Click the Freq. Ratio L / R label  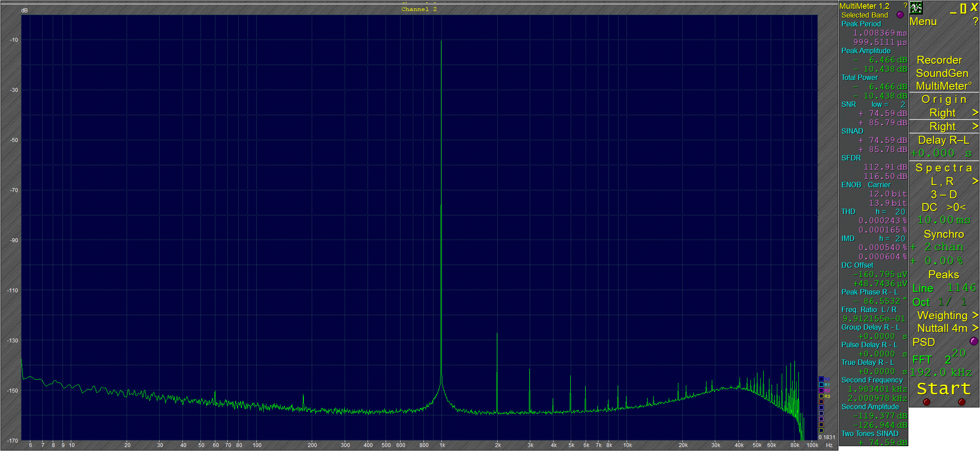(x=869, y=310)
